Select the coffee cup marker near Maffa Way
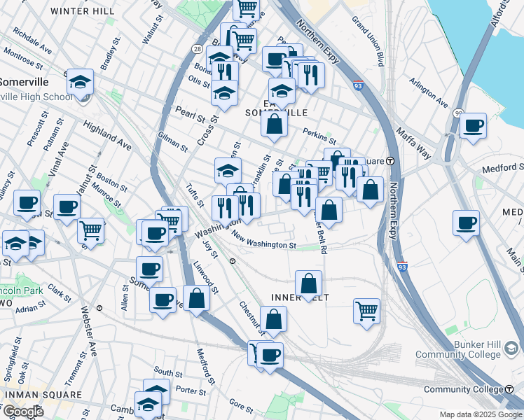 click(474, 126)
